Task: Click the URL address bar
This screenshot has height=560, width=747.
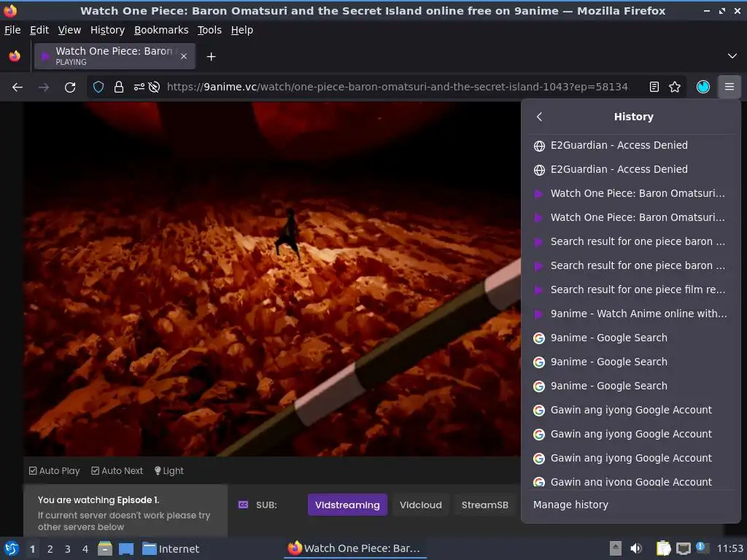Action: click(x=397, y=87)
